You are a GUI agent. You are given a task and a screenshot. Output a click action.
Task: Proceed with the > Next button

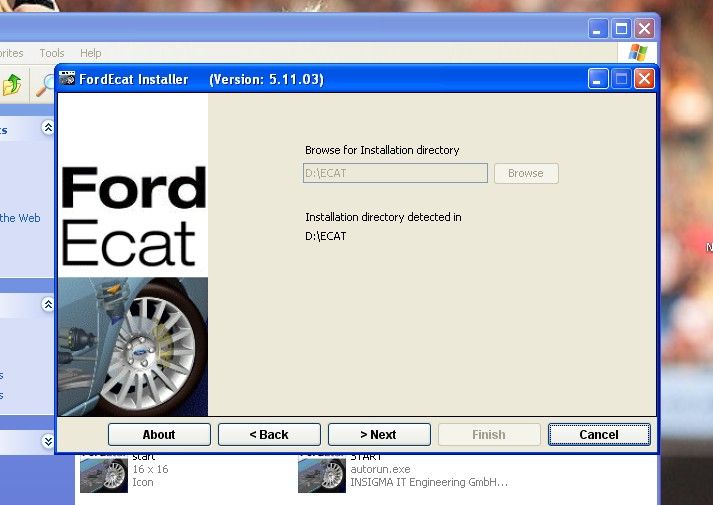[x=379, y=435]
